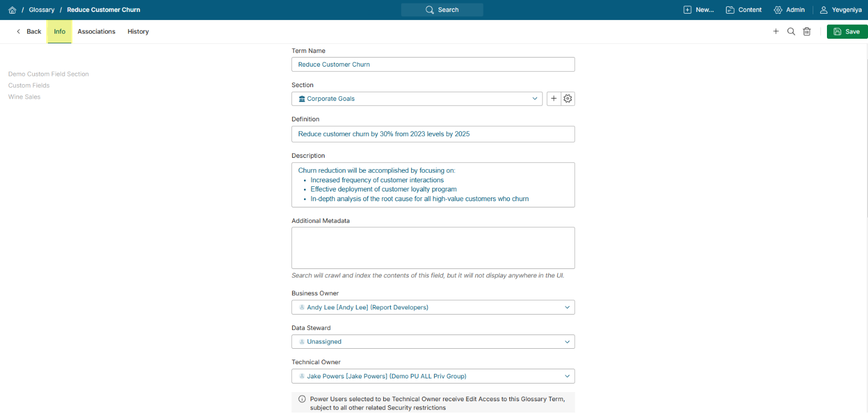Screen dimensions: 868x416
Task: Switch to the History tab
Action: tap(138, 32)
